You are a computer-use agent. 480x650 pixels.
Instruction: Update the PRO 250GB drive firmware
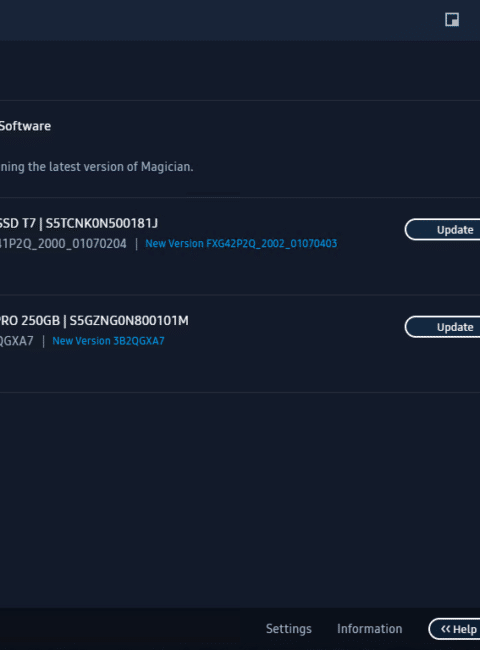(442, 327)
